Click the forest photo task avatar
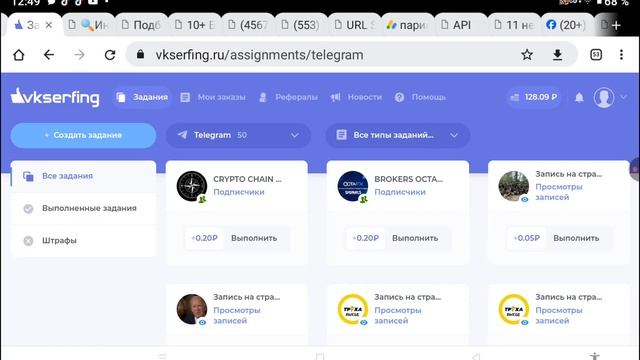This screenshot has height=360, width=640. 513,186
